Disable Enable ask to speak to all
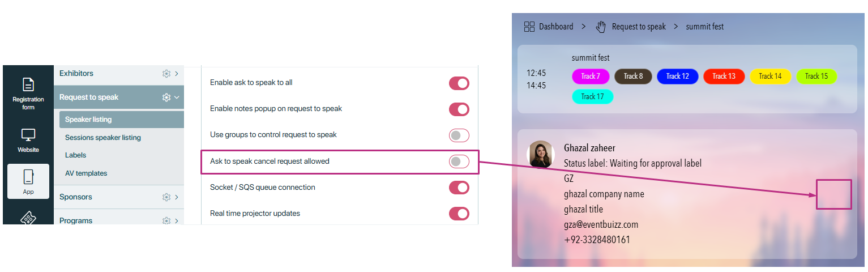Viewport: 868px width, 272px height. point(459,83)
